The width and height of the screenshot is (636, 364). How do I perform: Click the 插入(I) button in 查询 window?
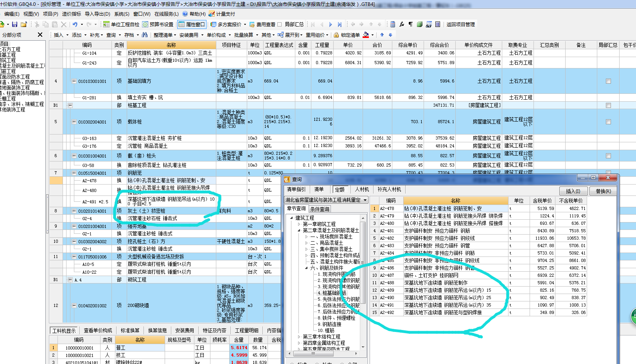coord(573,191)
